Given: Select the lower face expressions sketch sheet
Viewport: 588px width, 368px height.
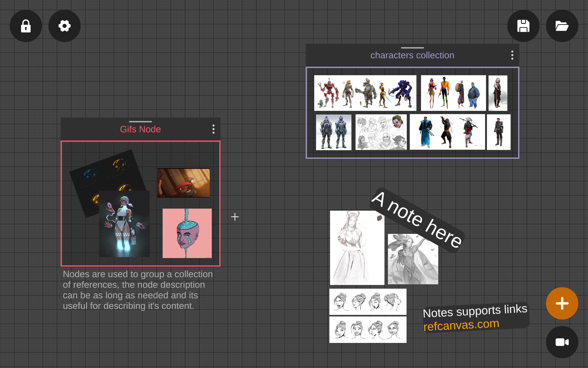Looking at the screenshot, I should pos(368,330).
